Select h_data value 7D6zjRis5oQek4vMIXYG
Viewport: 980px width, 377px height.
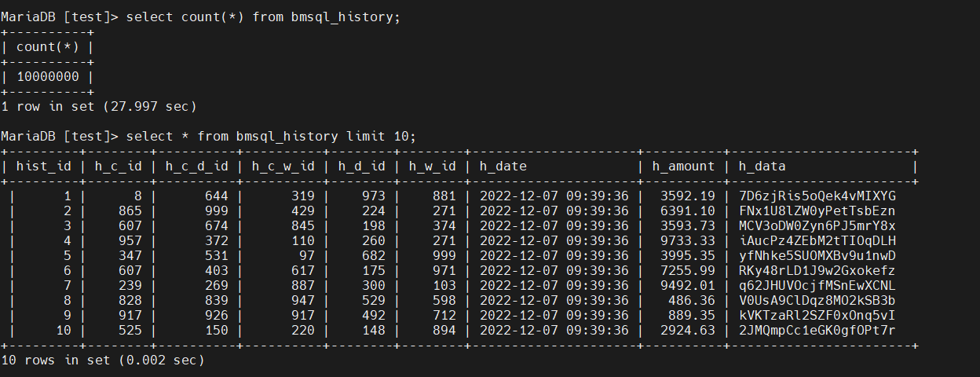[x=817, y=196]
